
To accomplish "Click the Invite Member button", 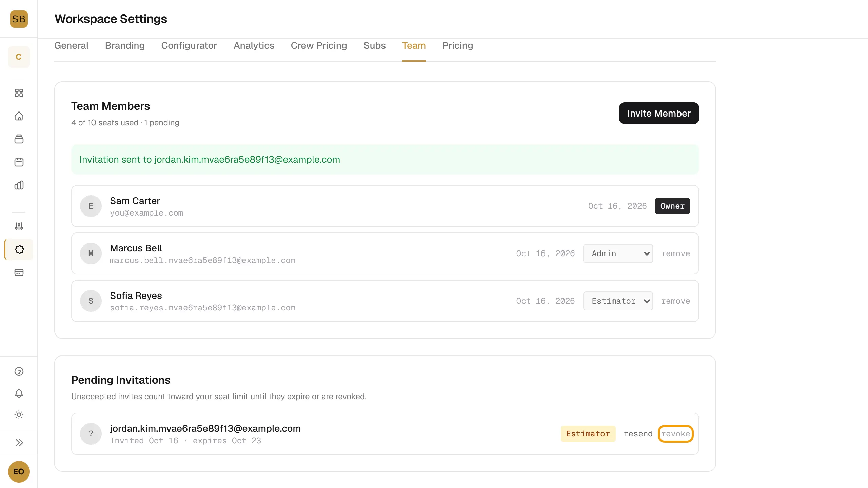I will click(659, 113).
